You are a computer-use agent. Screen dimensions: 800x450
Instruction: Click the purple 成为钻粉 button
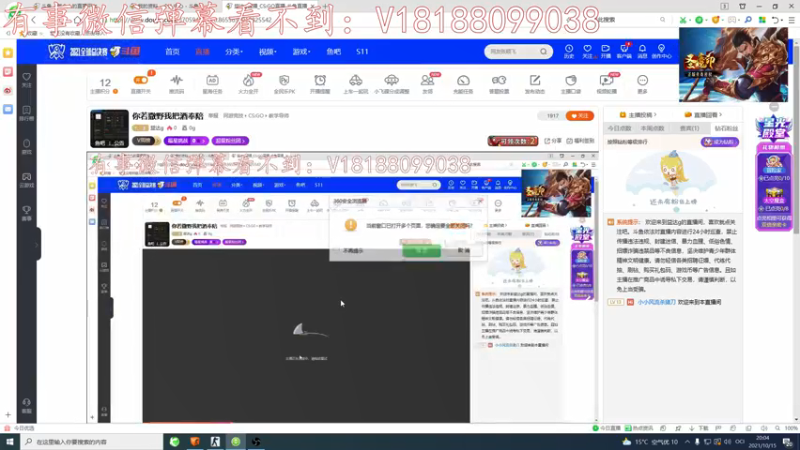tap(719, 142)
